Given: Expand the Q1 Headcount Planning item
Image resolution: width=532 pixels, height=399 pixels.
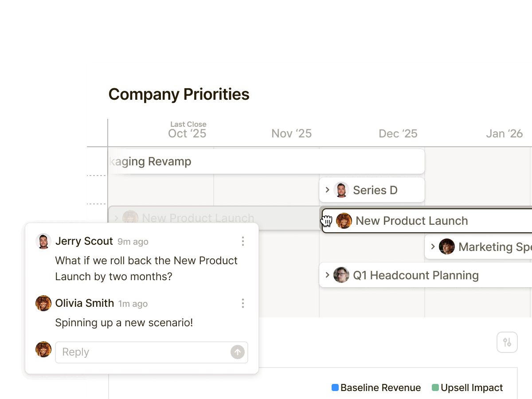Looking at the screenshot, I should tap(328, 275).
